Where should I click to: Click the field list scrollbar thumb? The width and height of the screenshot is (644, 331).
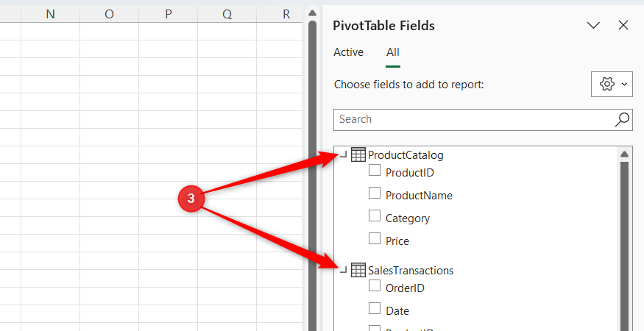click(624, 246)
